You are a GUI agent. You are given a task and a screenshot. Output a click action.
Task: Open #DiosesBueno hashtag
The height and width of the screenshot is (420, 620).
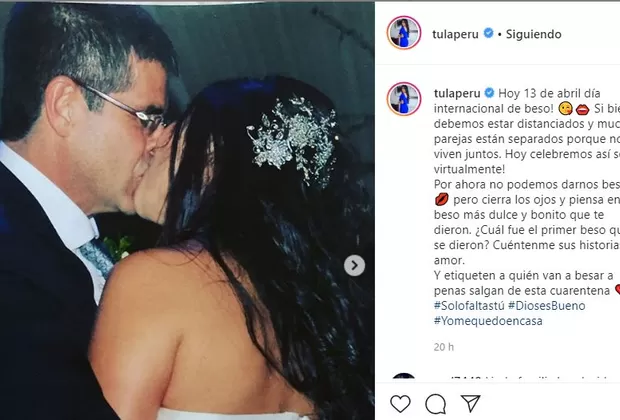point(546,306)
